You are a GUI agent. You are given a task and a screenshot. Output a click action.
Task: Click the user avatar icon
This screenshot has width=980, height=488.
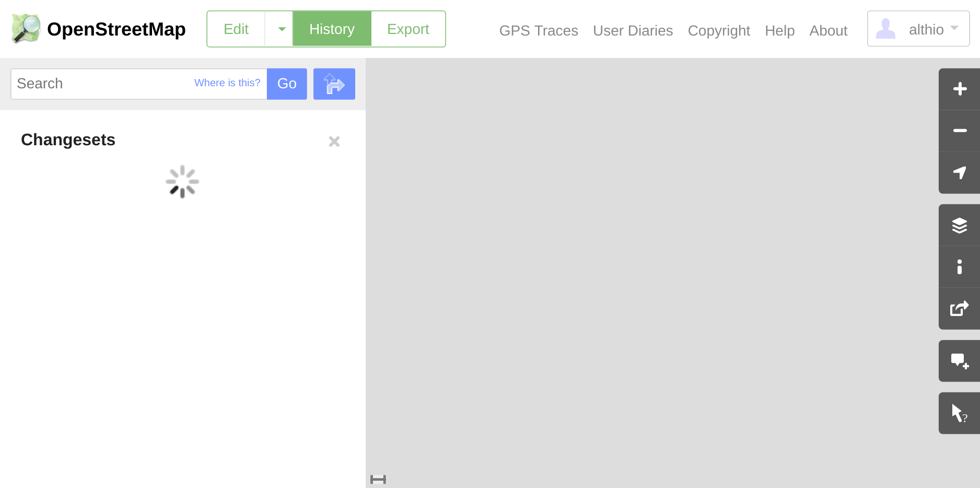pyautogui.click(x=885, y=29)
